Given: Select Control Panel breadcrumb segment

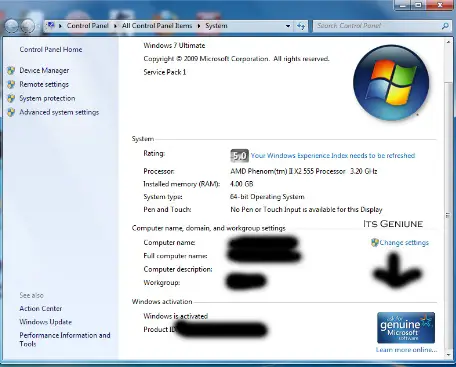Looking at the screenshot, I should click(x=88, y=26).
